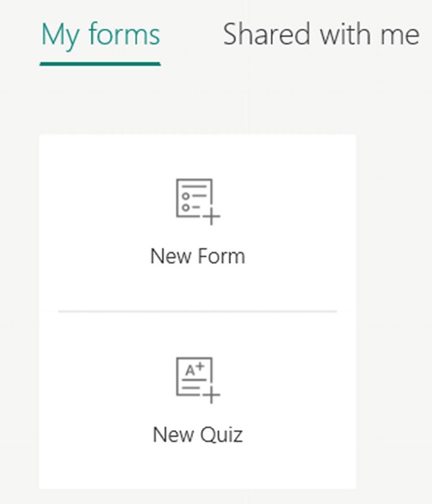The width and height of the screenshot is (432, 504).
Task: Click the text lines below A+ in the quiz icon
Action: (x=194, y=384)
